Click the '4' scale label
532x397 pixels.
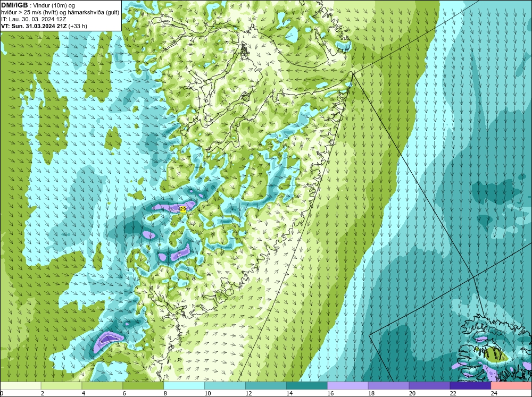tap(84, 393)
